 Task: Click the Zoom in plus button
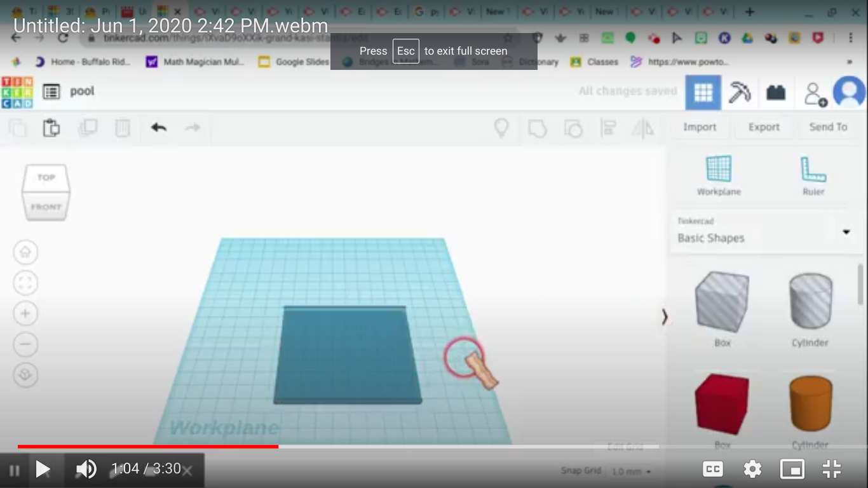(x=25, y=313)
